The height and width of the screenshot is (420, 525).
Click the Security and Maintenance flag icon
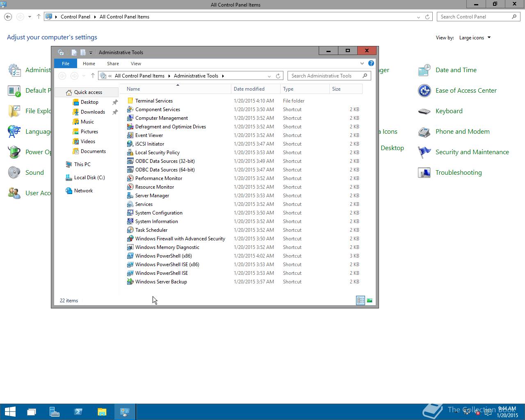click(x=424, y=152)
